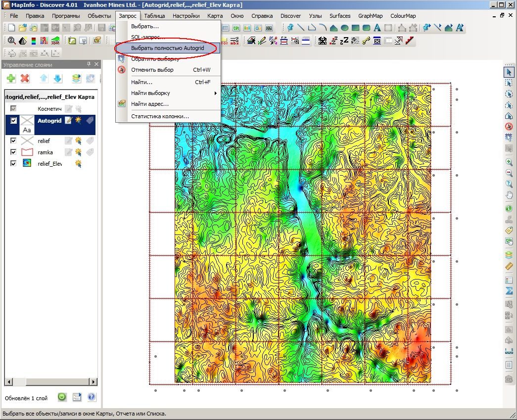Open the Text Style A-arrow icon
The width and height of the screenshot is (517, 420).
click(x=460, y=28)
